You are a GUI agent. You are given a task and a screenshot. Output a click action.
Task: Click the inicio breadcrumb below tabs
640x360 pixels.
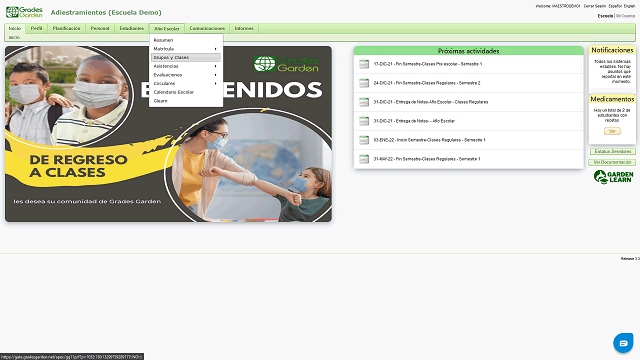(14, 38)
